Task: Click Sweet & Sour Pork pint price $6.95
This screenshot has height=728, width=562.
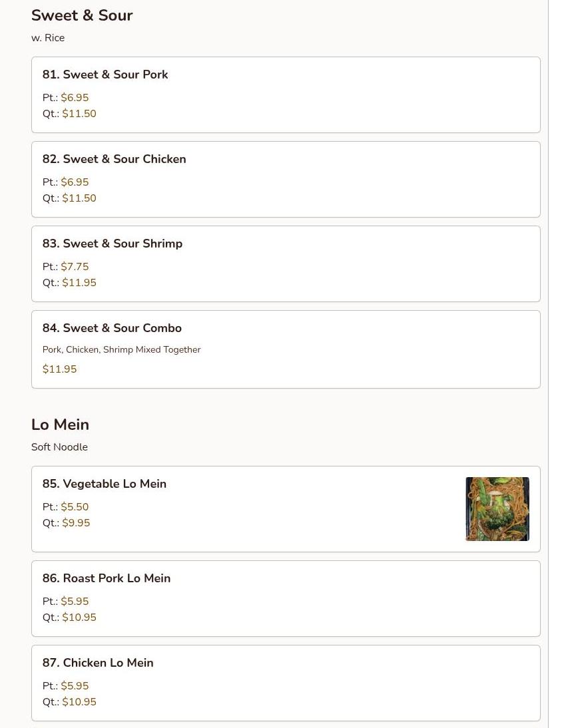Action: [75, 98]
